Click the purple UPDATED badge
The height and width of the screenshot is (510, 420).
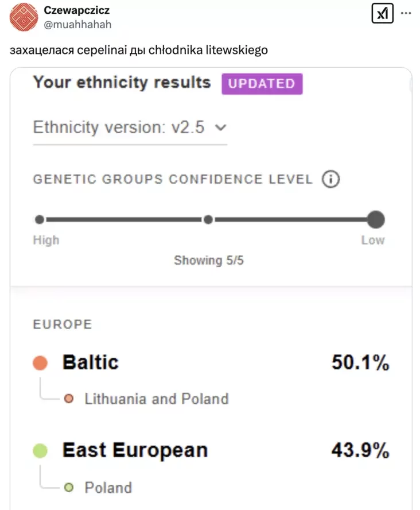[262, 84]
